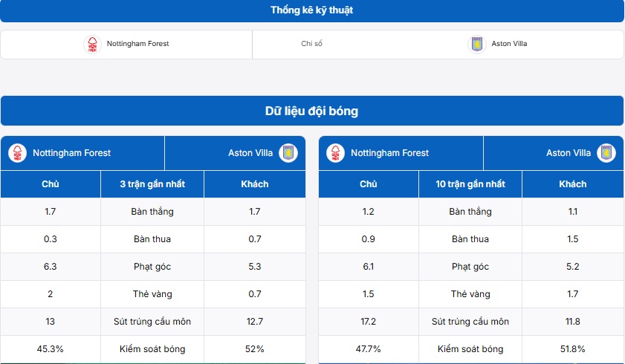
Task: Click 'Sút trúng cầu môn' in 10-match table
Action: 470,322
